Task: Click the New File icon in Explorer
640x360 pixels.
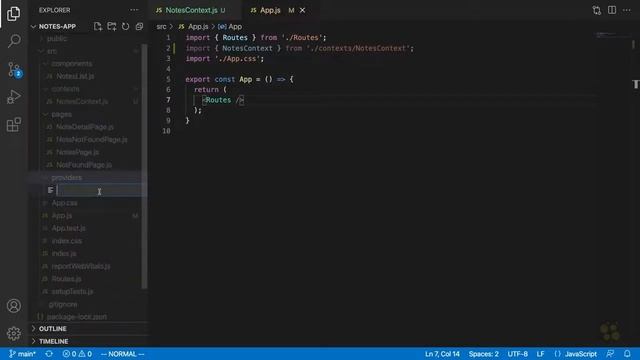Action: [x=98, y=27]
